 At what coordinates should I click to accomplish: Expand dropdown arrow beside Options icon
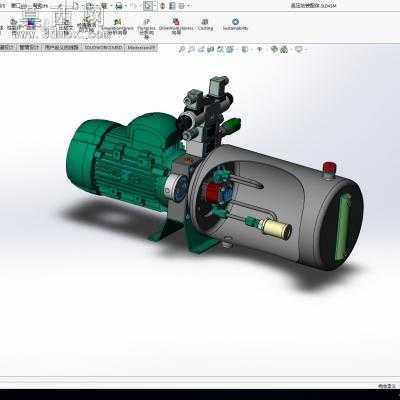[189, 6]
